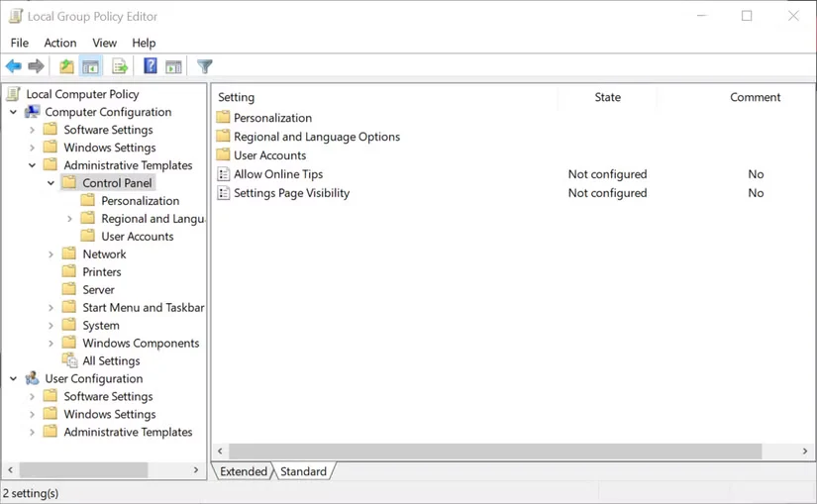Image resolution: width=817 pixels, height=504 pixels.
Task: Click the Export List toolbar icon
Action: tap(120, 66)
